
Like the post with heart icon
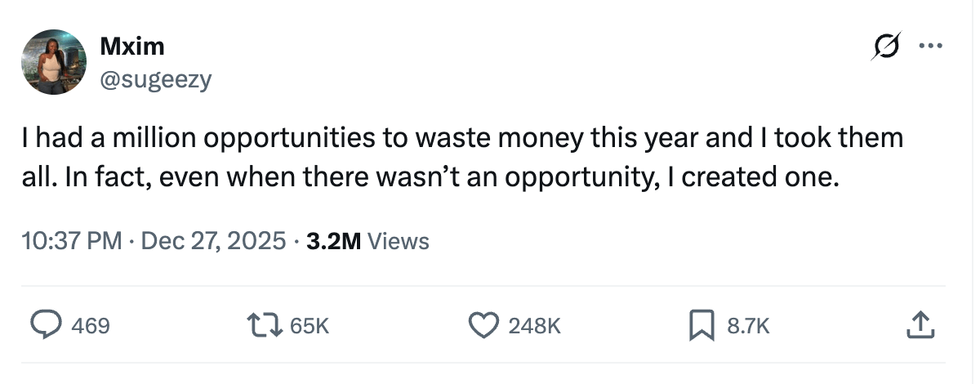pyautogui.click(x=484, y=326)
